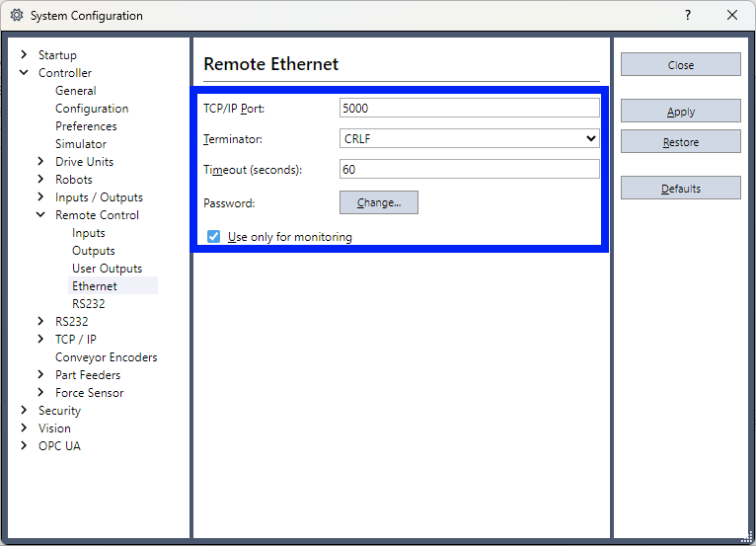Select Conveyor Encoders tree item
Viewport: 756px width, 546px height.
[106, 357]
